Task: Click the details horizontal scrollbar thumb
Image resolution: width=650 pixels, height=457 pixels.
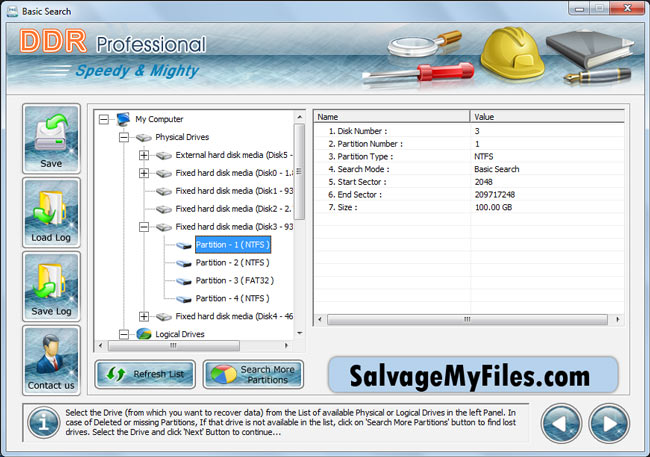Action: coord(467,319)
